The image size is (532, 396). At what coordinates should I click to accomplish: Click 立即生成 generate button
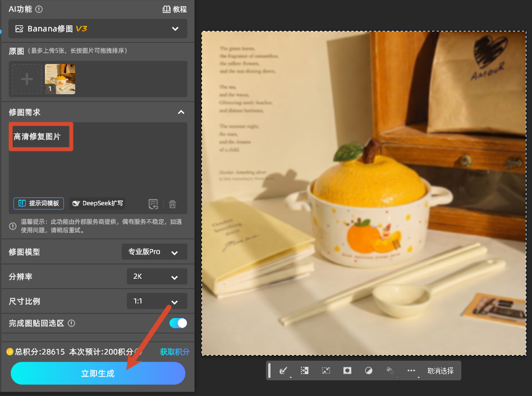point(98,374)
